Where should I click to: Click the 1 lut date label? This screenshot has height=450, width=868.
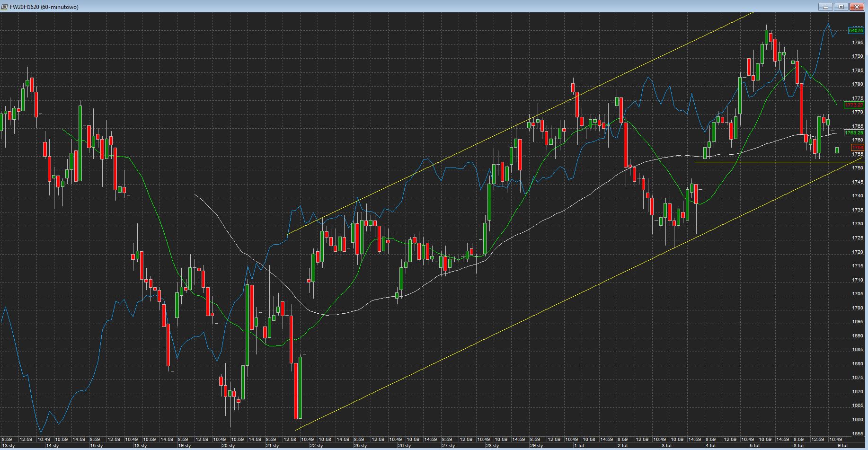click(579, 446)
